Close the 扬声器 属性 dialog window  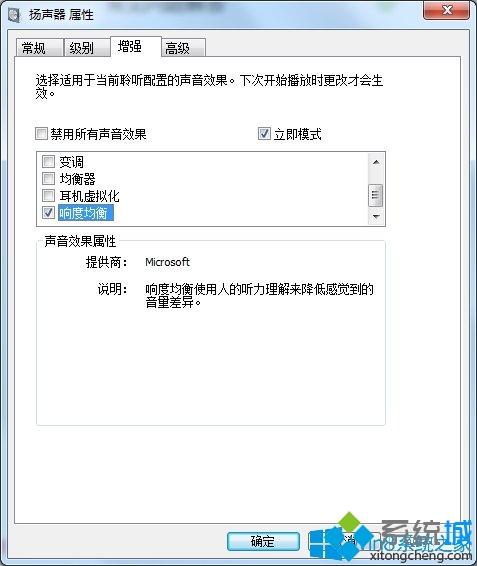pos(446,10)
